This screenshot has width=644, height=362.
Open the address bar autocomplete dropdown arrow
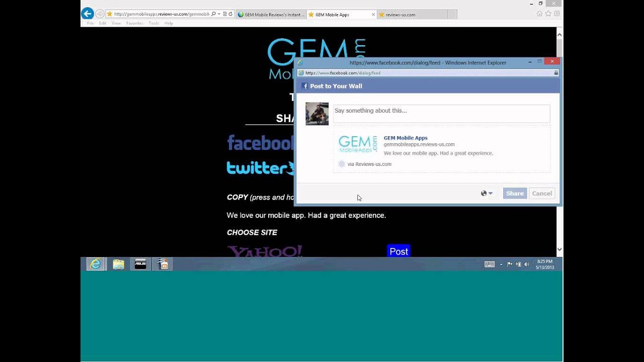[219, 14]
